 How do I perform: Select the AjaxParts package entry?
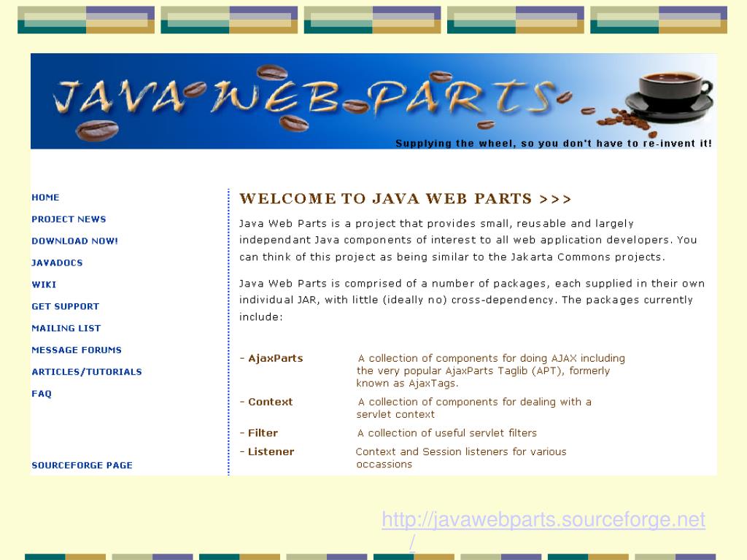click(x=275, y=358)
